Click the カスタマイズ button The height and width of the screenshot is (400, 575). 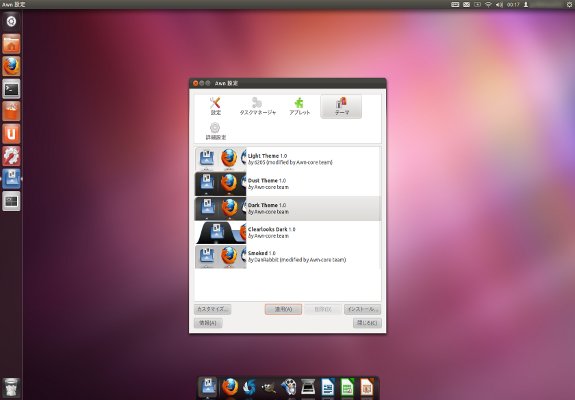point(212,309)
